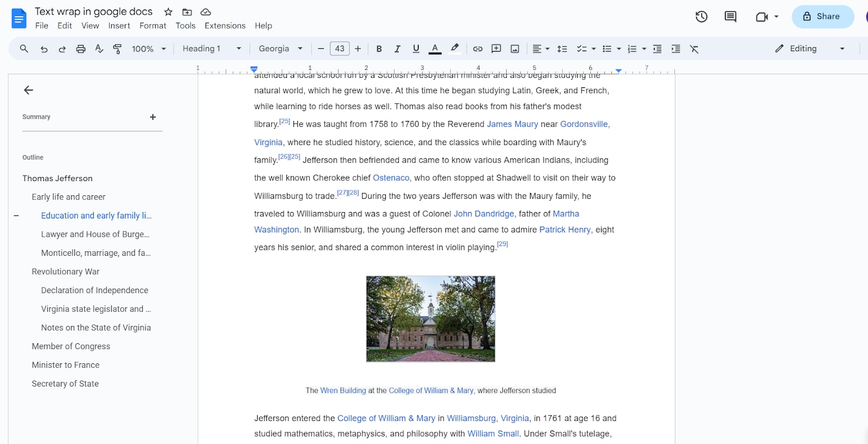Open the Heading 1 style dropdown
The height and width of the screenshot is (444, 868).
(212, 49)
